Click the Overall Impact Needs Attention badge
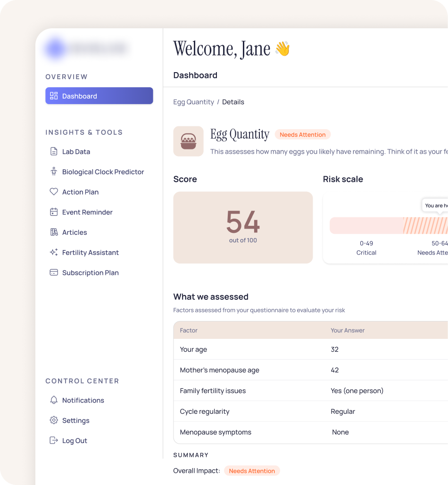 click(x=252, y=471)
